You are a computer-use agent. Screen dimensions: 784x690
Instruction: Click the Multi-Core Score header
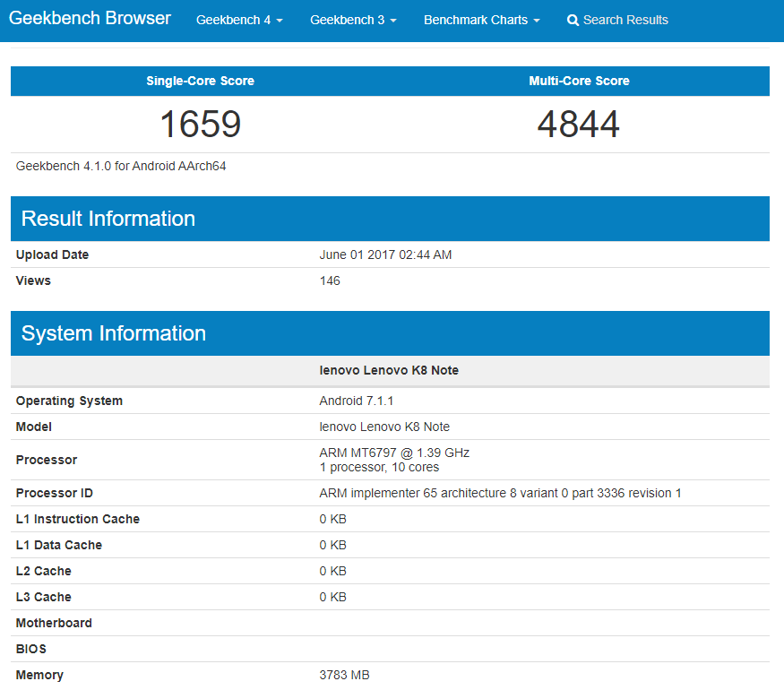579,81
